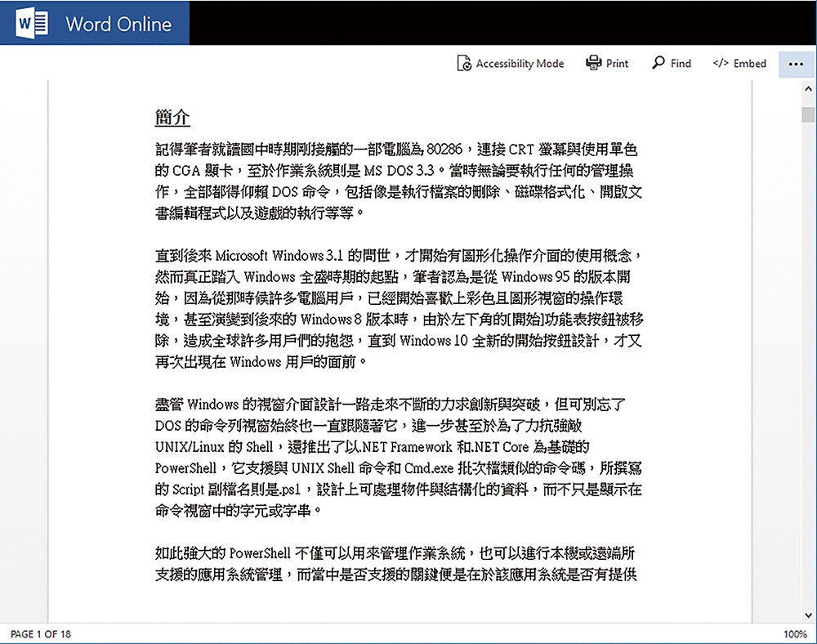The width and height of the screenshot is (817, 644).
Task: Click the line starting 書編輯程式以及遊戲
Action: 260,212
